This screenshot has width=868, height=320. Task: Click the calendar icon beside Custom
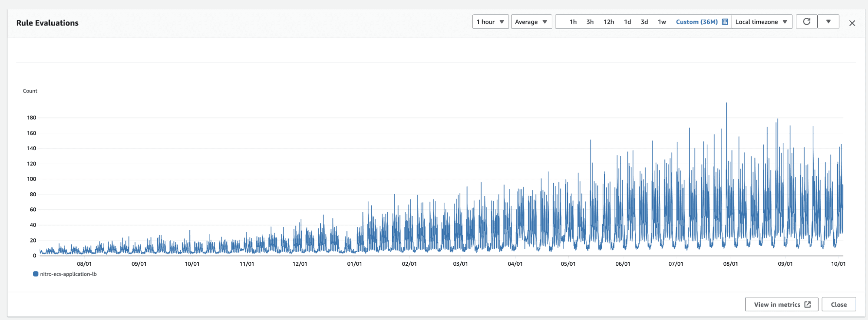click(725, 22)
